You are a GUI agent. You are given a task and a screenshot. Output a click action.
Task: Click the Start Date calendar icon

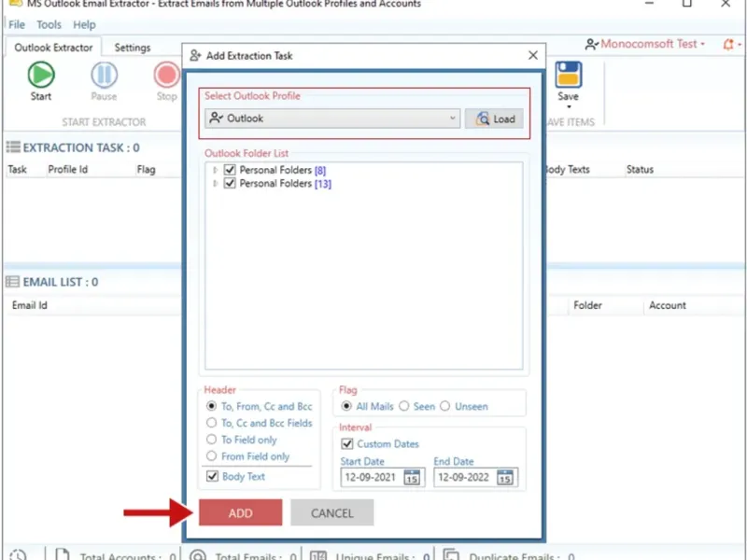pyautogui.click(x=412, y=477)
